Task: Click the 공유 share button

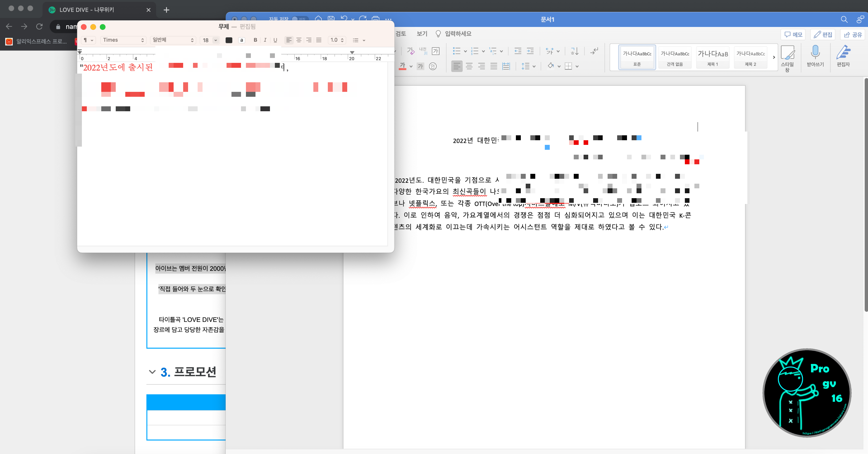Action: tap(852, 34)
